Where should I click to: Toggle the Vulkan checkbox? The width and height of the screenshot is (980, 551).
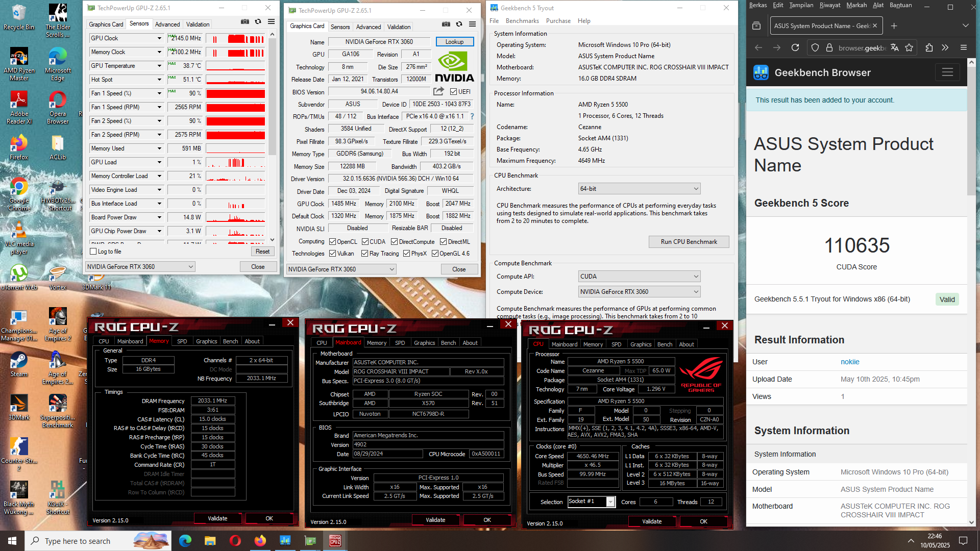332,254
